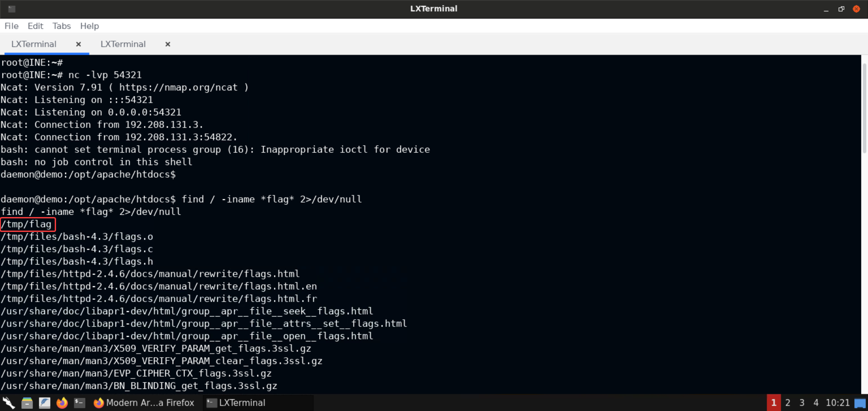Viewport: 868px width, 411px height.
Task: Click the X509_VERIFY_PARAM_get_flags.3ssl.gz line
Action: point(156,349)
